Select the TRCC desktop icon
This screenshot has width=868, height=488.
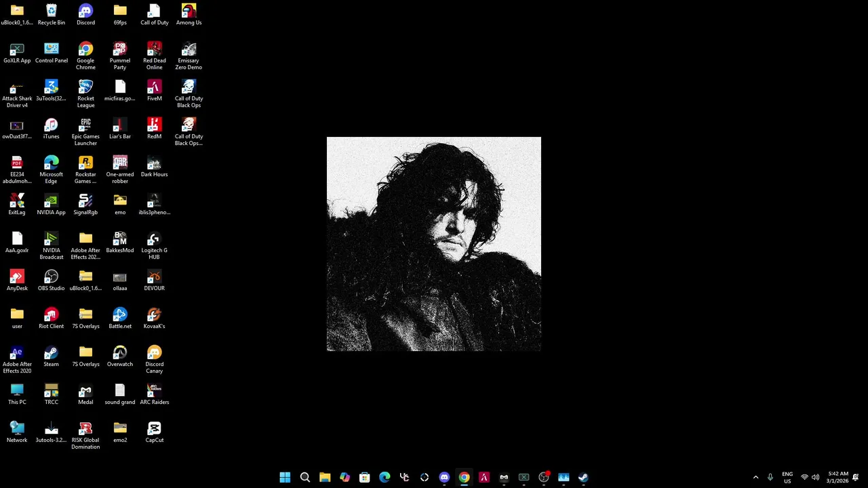pyautogui.click(x=52, y=394)
